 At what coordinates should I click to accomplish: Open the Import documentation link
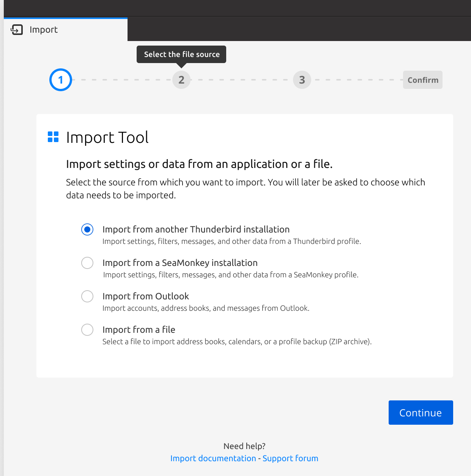pos(213,458)
